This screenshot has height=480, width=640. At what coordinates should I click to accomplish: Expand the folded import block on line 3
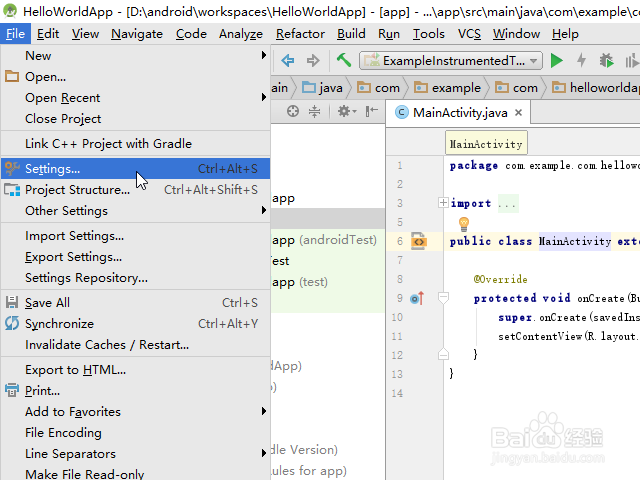pyautogui.click(x=443, y=202)
